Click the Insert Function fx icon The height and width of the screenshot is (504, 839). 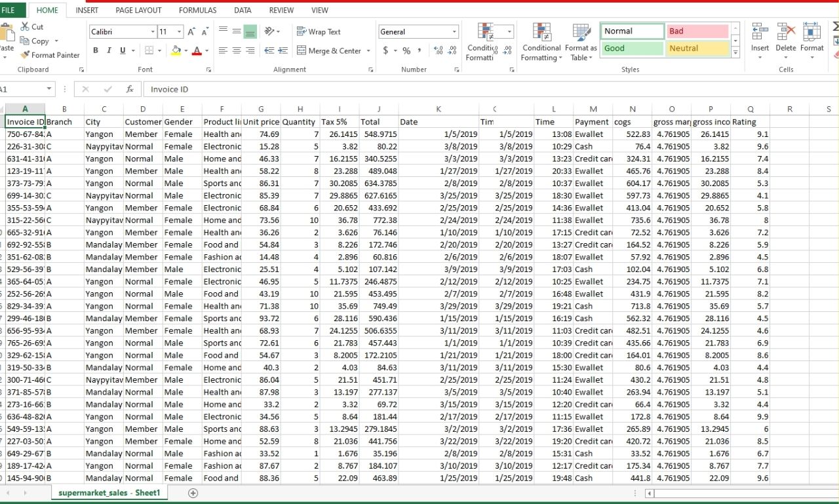tap(130, 89)
